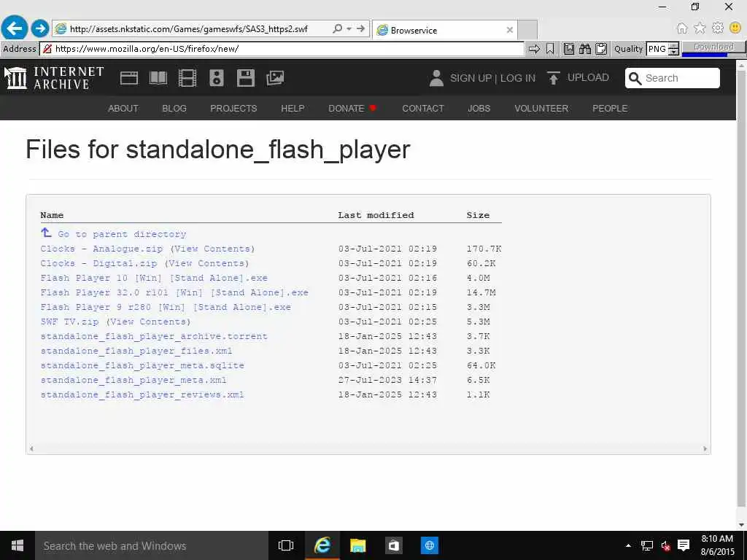Open standalone_flash_player_meta.sqlite link

click(x=142, y=365)
